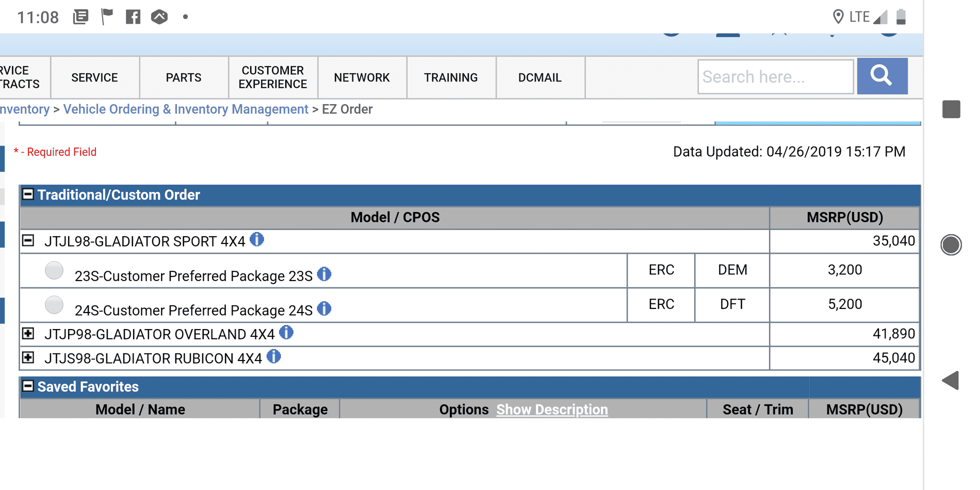Tap the news notification icon in status bar

click(80, 17)
